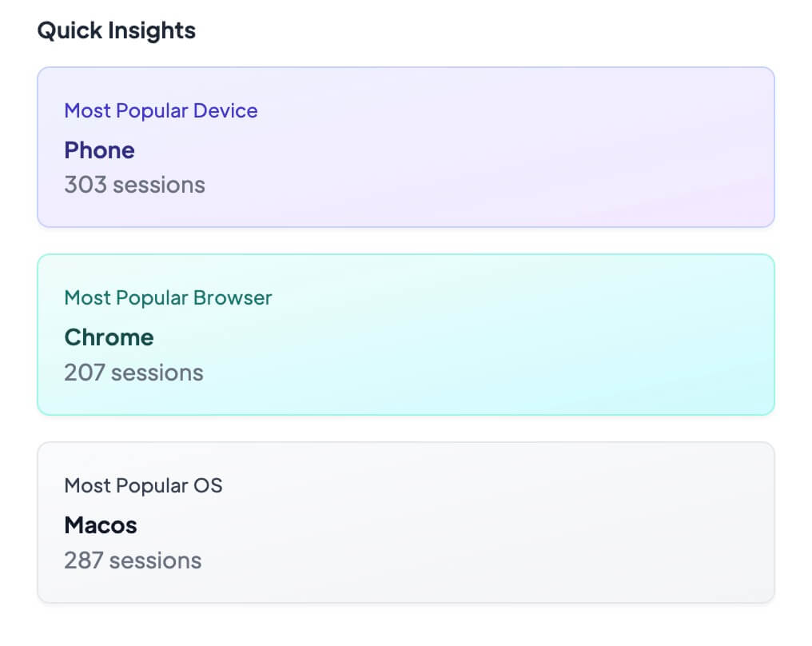Select the Macos system name
The image size is (812, 646).
click(101, 525)
